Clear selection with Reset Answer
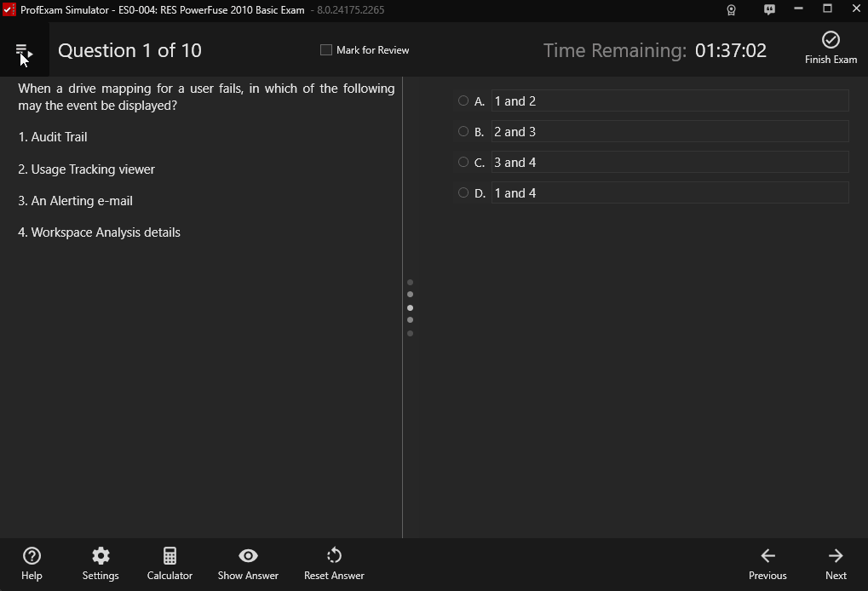Screen dimensions: 868x591 tap(334, 564)
